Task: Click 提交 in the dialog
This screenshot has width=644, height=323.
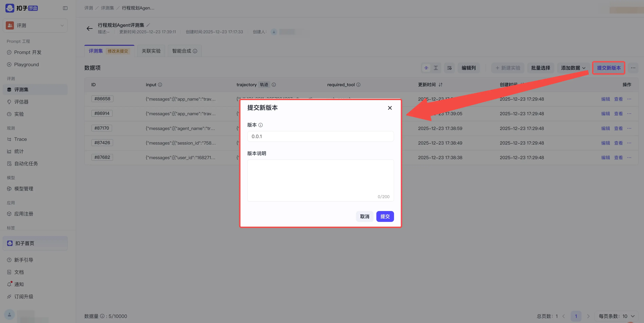Action: tap(385, 216)
